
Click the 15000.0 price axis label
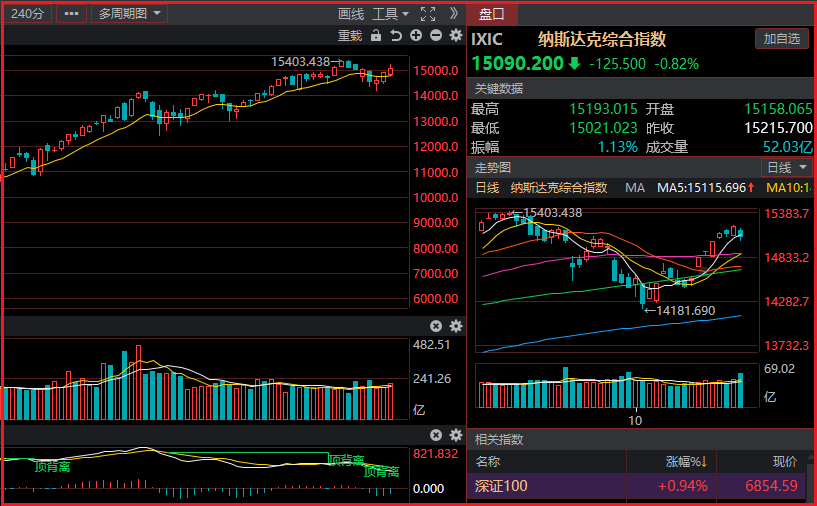click(x=436, y=71)
